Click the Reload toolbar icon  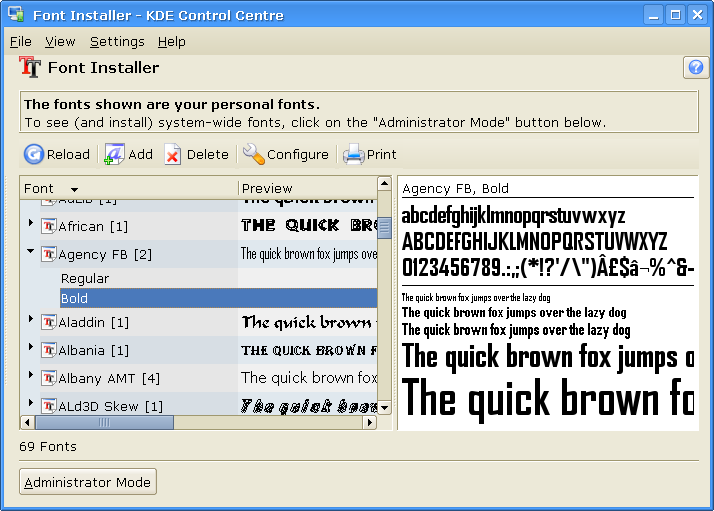point(34,154)
